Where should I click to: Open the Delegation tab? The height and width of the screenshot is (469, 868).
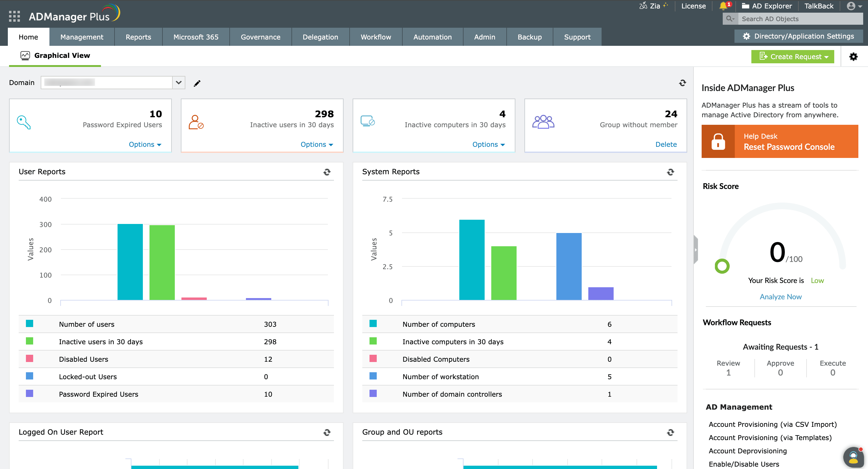click(x=320, y=37)
